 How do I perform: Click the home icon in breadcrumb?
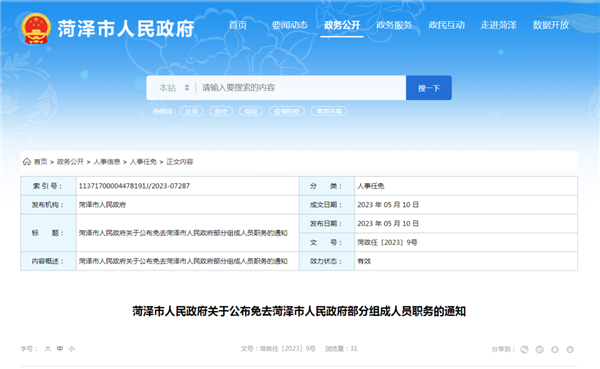click(27, 162)
